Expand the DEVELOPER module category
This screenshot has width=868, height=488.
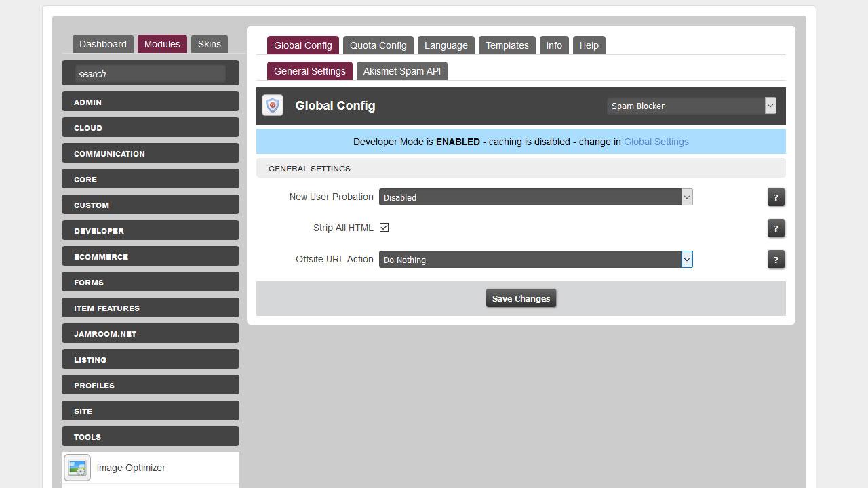pyautogui.click(x=151, y=230)
